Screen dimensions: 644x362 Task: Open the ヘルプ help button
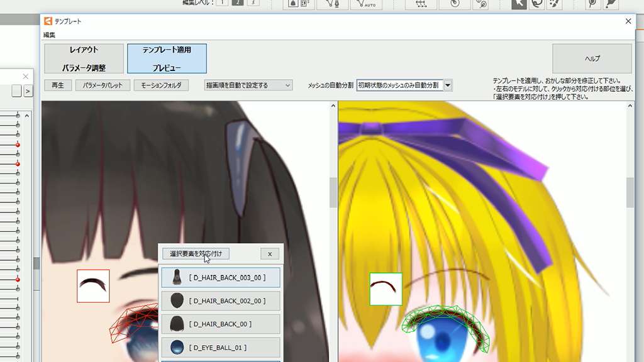point(592,58)
